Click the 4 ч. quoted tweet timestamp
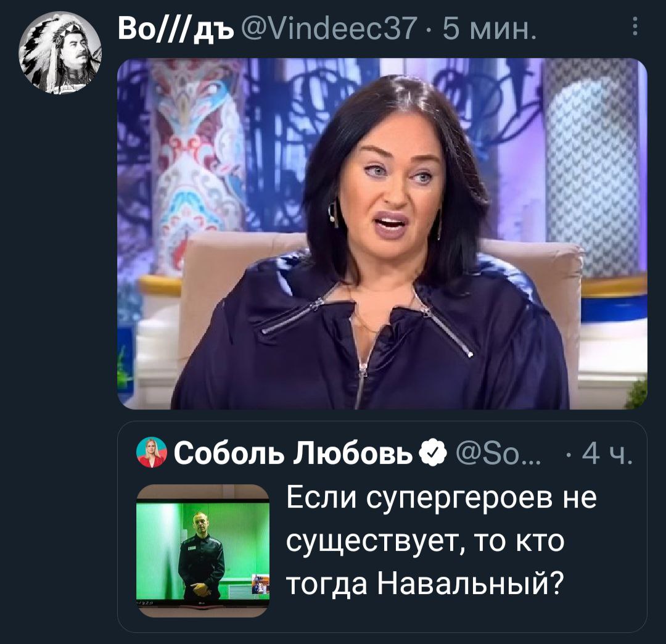 [x=607, y=452]
